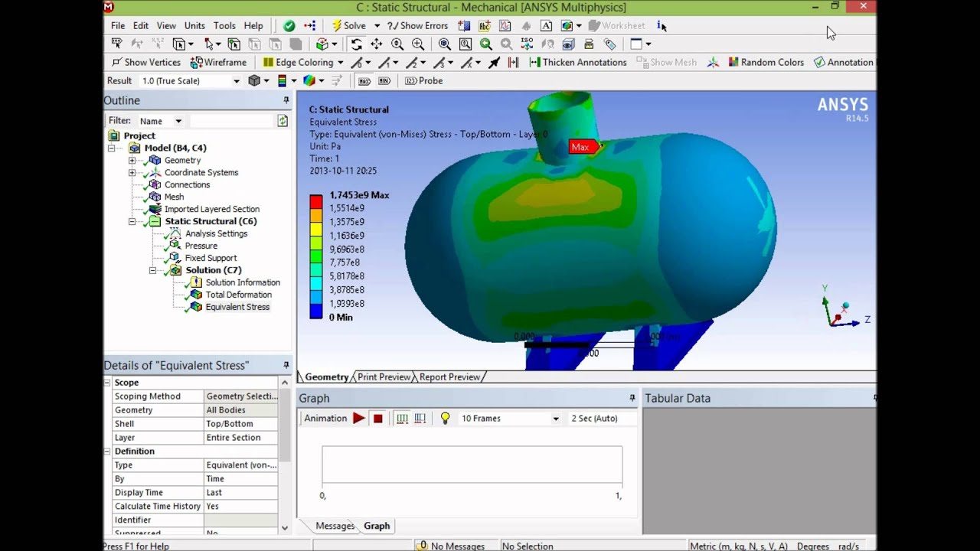This screenshot has width=980, height=551.
Task: Toggle the Magnifier Window icon
Action: (x=465, y=44)
